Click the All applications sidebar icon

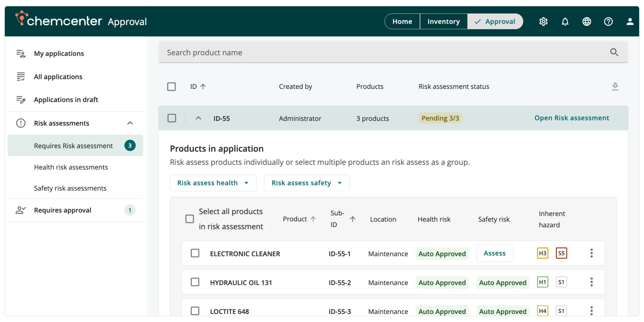coord(21,77)
